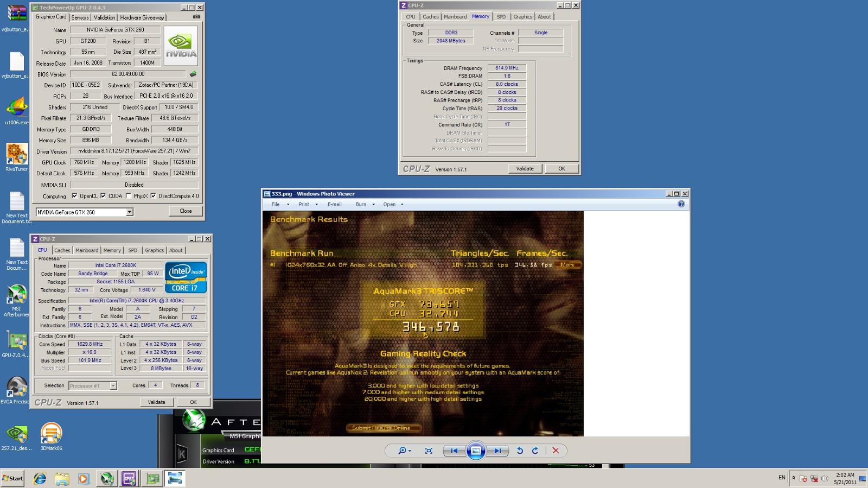Click the Close button in GPU-Z
868x488 pixels.
[x=186, y=211]
